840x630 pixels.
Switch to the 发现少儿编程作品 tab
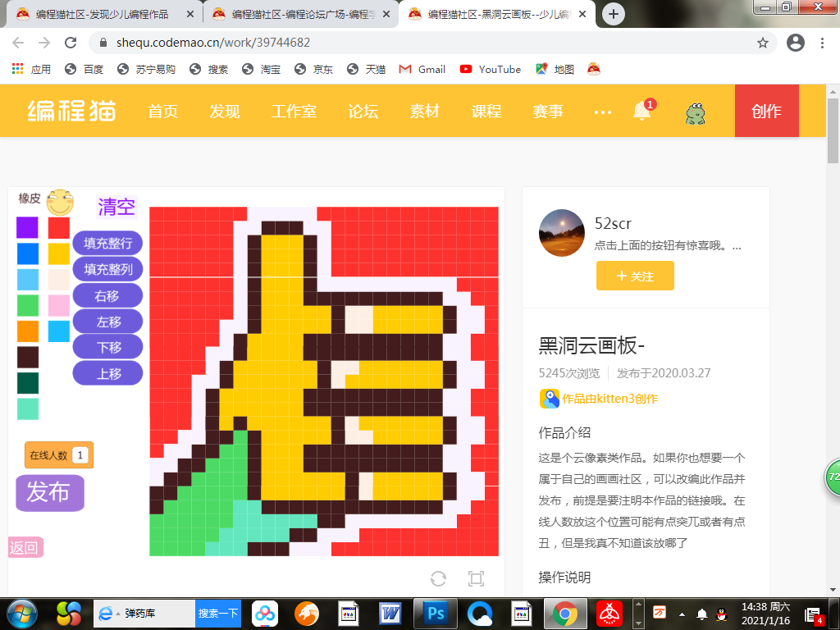pyautogui.click(x=101, y=15)
